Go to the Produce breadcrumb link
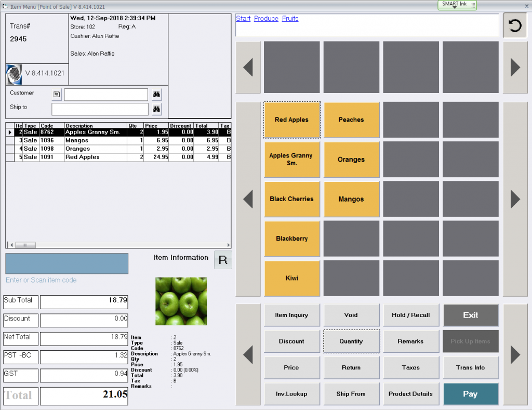Image resolution: width=532 pixels, height=410 pixels. pos(266,19)
